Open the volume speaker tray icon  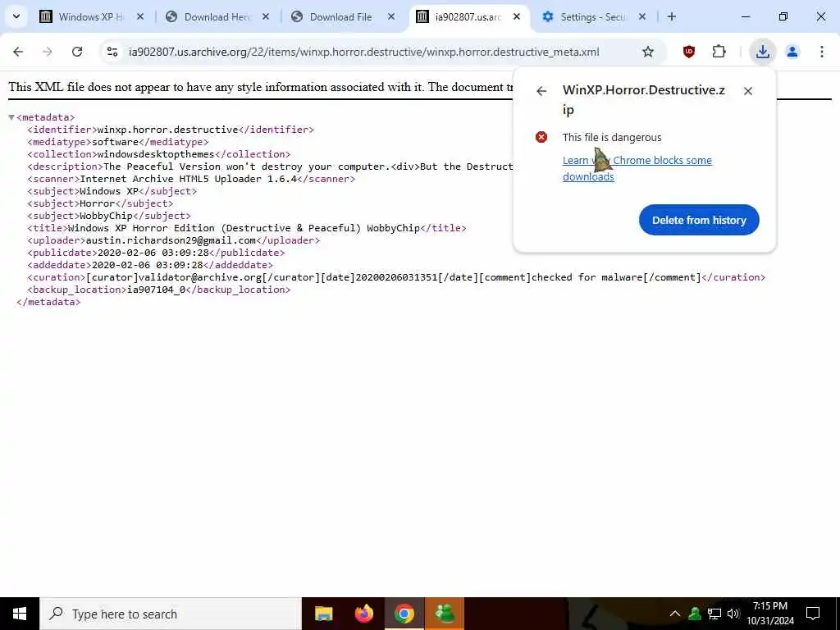(733, 614)
